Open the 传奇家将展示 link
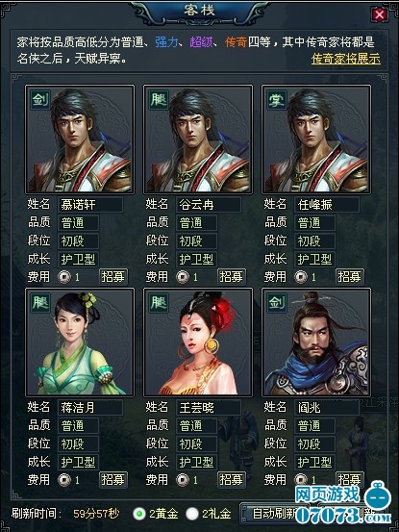Viewport: 399px width, 532px height. 346,59
